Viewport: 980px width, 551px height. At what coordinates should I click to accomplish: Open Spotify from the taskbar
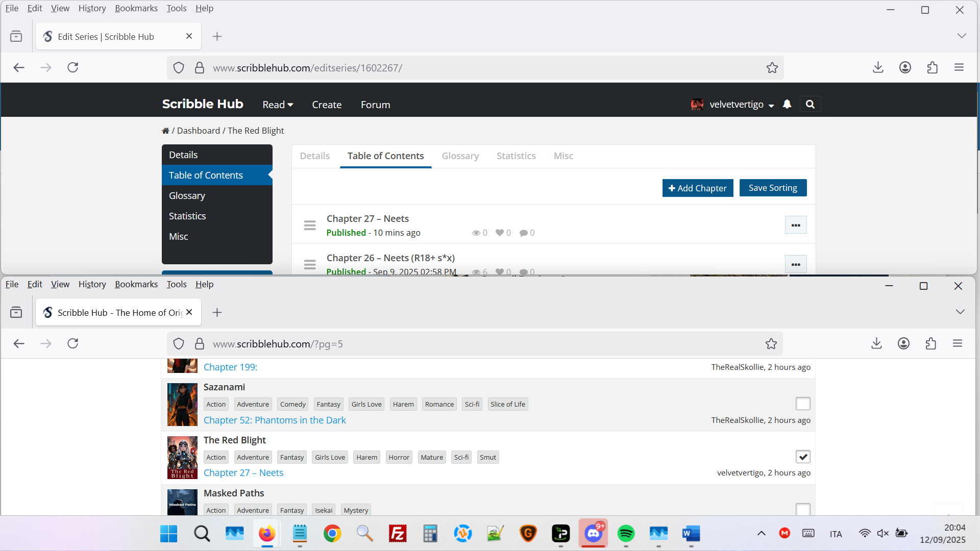coord(626,534)
